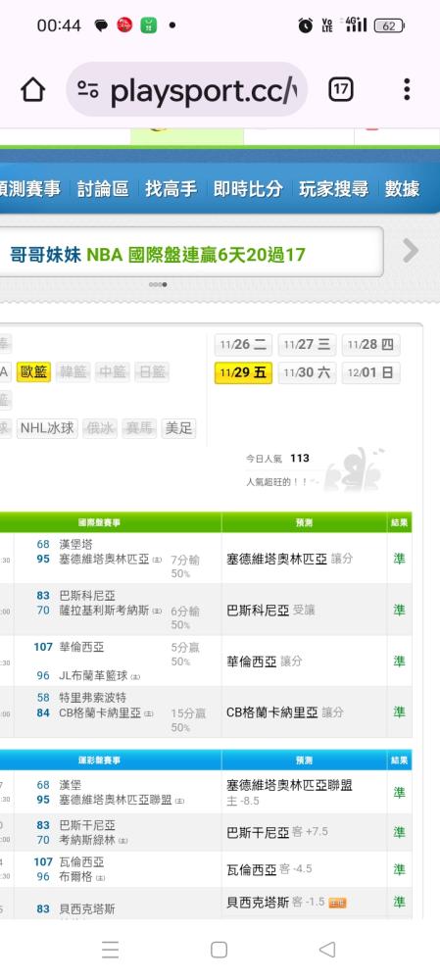The width and height of the screenshot is (440, 980).
Task: Click team name 漢堡塔
Action: click(75, 544)
